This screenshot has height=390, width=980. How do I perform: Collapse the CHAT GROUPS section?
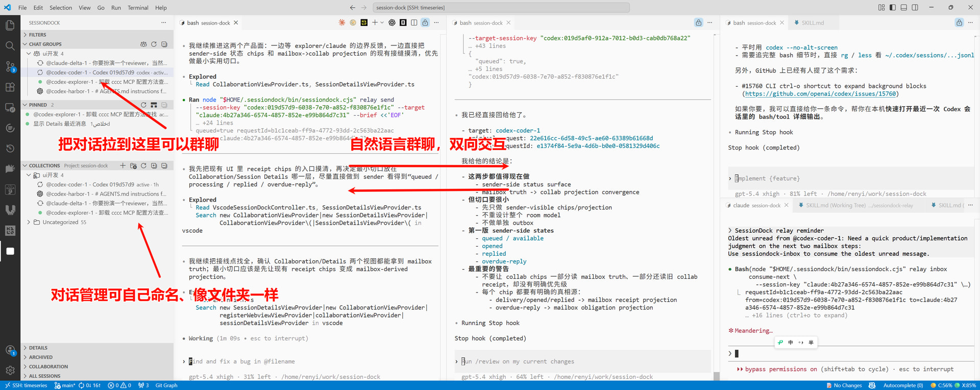coord(97,44)
